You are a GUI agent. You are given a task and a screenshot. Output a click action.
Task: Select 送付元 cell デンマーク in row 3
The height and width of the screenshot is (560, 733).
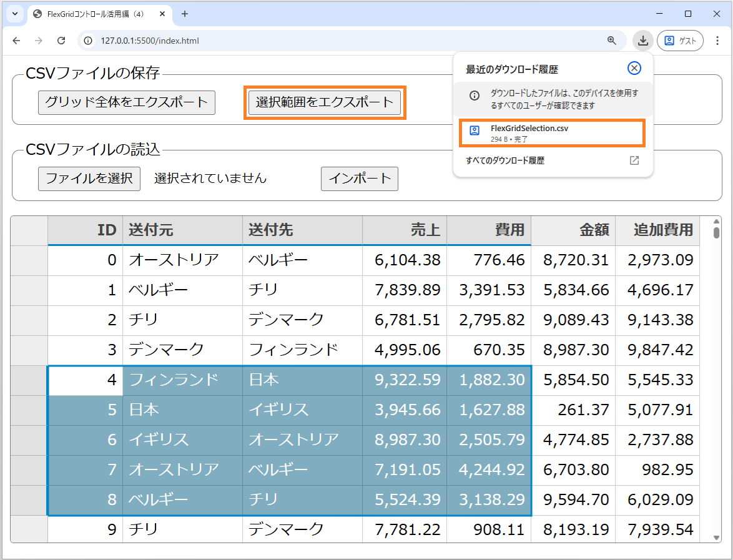(x=182, y=350)
